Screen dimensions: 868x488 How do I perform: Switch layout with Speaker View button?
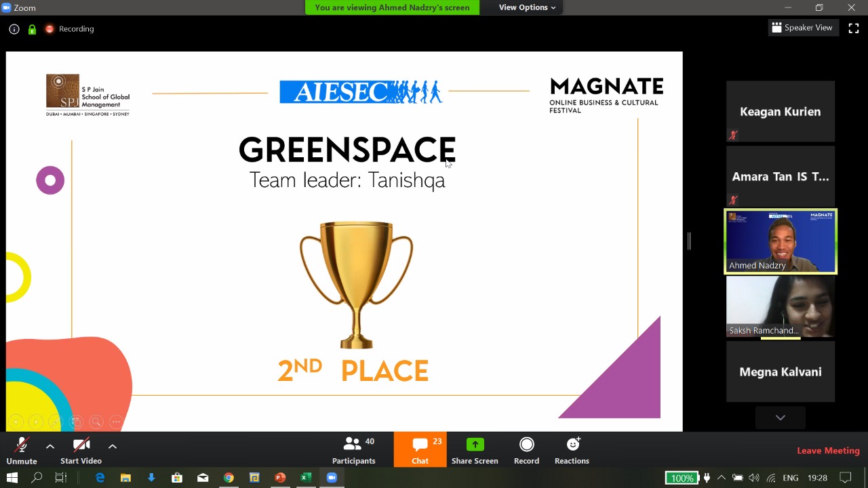click(x=801, y=28)
